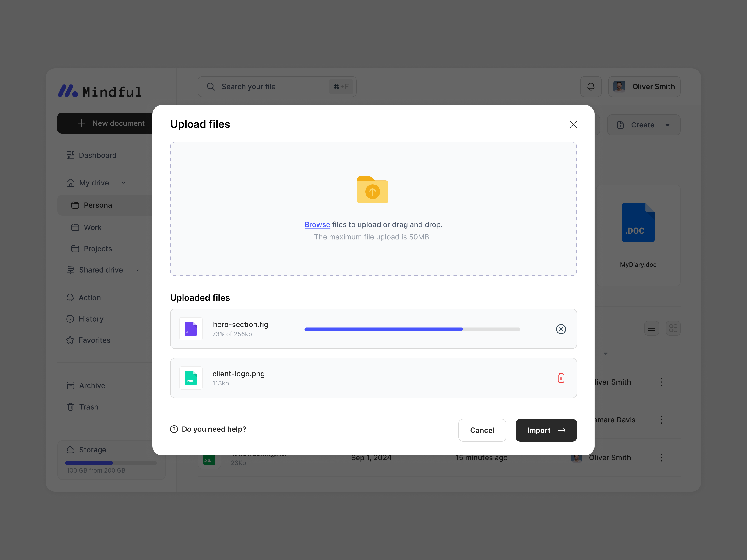This screenshot has width=747, height=560.
Task: Click the '73% of 256kb' status text
Action: [x=232, y=334]
